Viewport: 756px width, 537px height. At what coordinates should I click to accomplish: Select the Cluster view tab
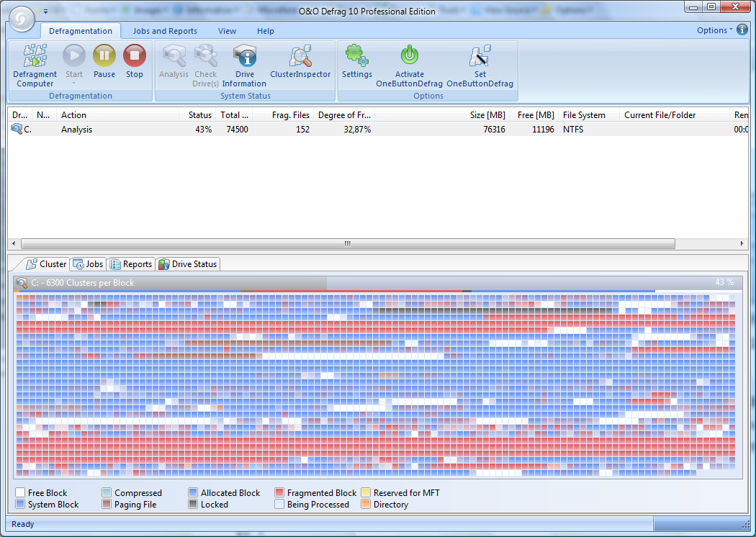pos(46,264)
